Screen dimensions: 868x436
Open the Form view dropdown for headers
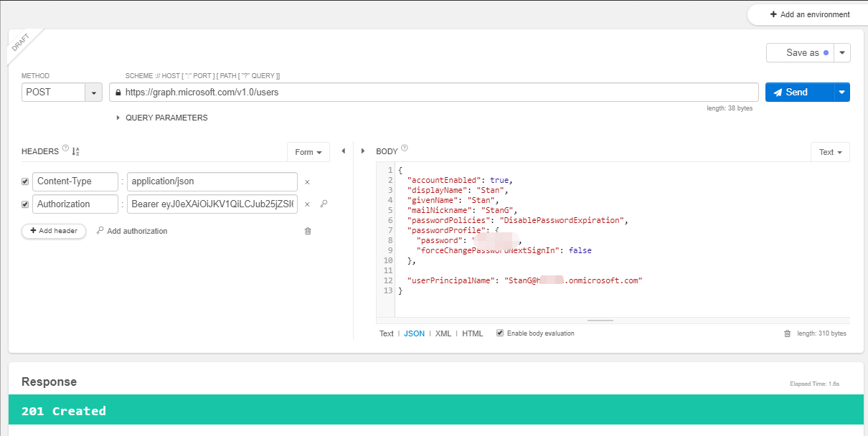(308, 152)
